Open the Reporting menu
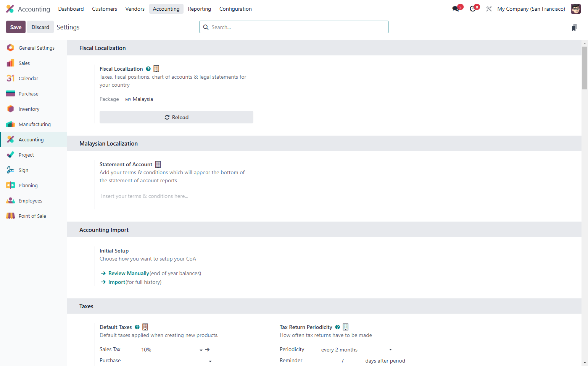Screen dimensions: 588x366 pyautogui.click(x=200, y=9)
